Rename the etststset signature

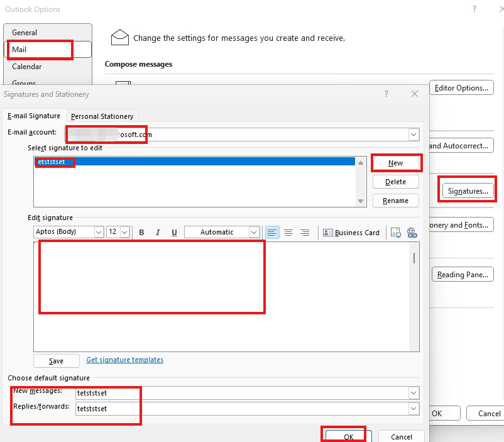[395, 200]
